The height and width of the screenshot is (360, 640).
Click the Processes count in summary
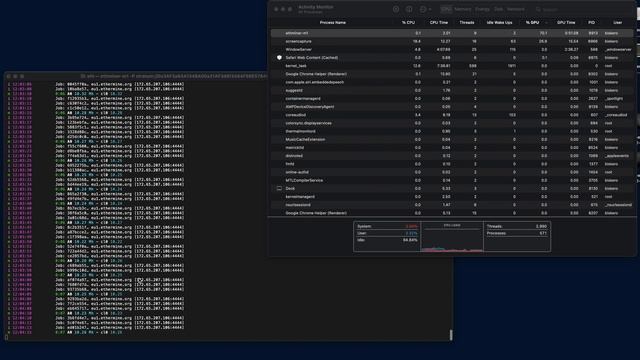pyautogui.click(x=543, y=233)
